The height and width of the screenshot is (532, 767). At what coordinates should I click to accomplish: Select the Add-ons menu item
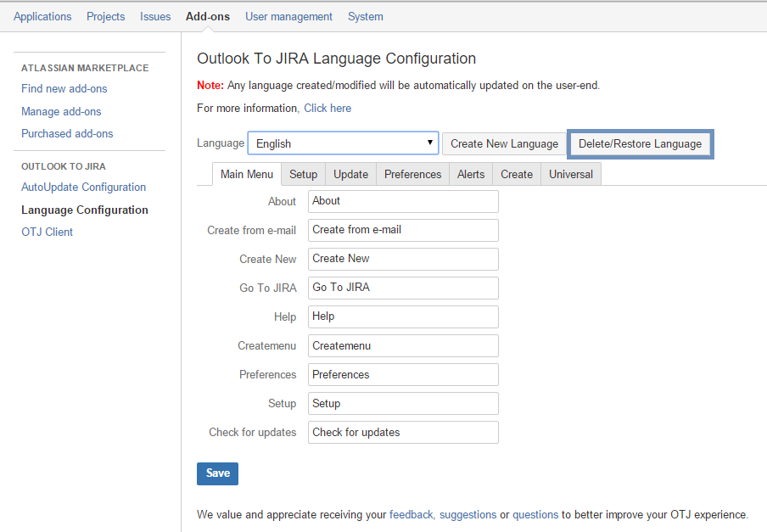coord(207,17)
